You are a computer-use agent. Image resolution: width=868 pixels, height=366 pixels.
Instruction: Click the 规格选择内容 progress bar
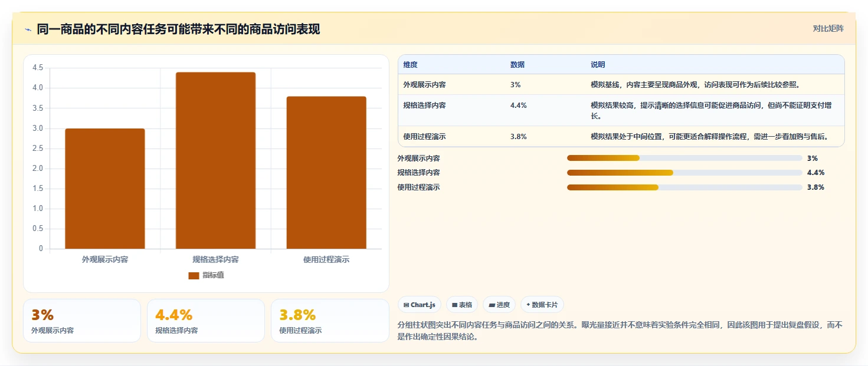[684, 173]
